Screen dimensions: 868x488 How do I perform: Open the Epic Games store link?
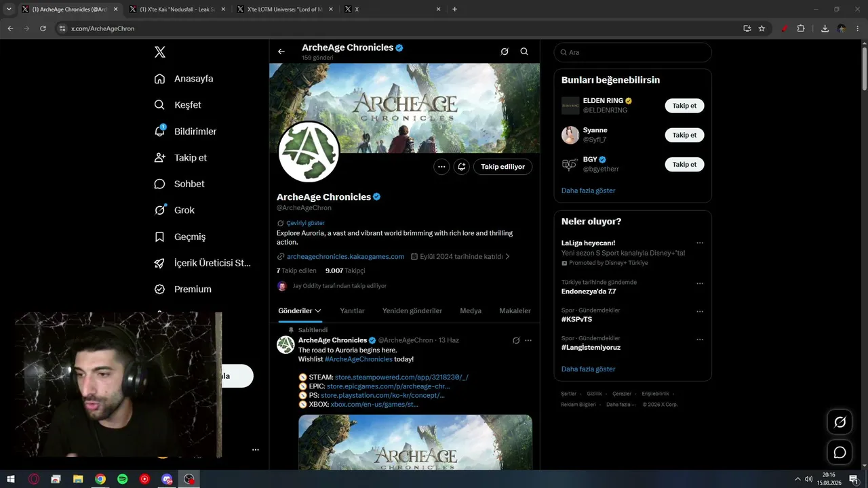pyautogui.click(x=388, y=386)
